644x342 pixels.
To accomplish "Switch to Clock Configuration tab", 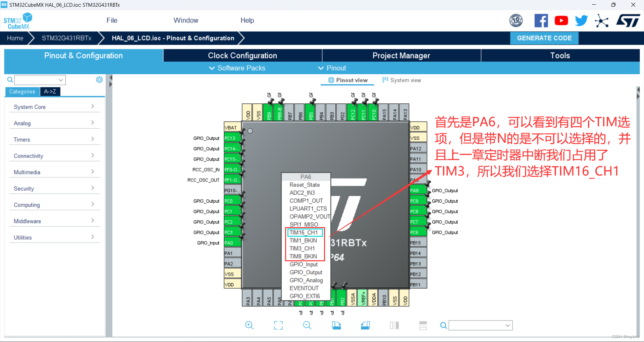I will (243, 56).
